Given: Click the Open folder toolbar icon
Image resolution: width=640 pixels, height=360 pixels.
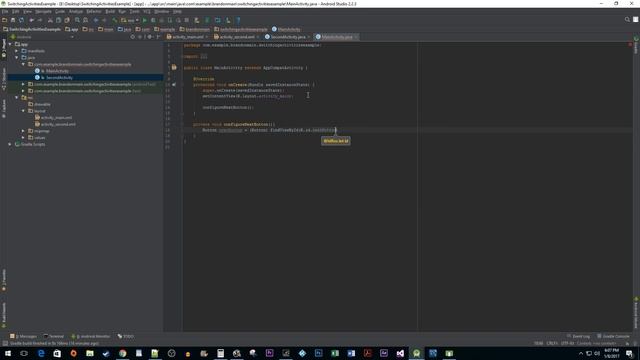Looking at the screenshot, I should (x=4, y=20).
